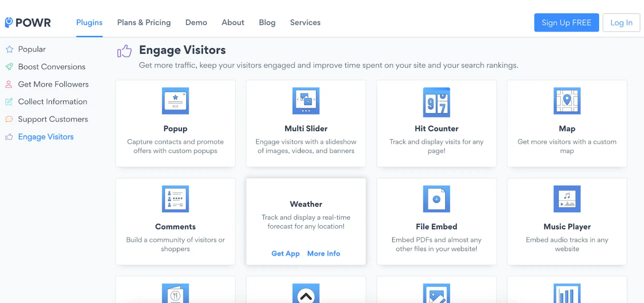Select the thumbs-up icon beside Engage Visitors

(9, 137)
